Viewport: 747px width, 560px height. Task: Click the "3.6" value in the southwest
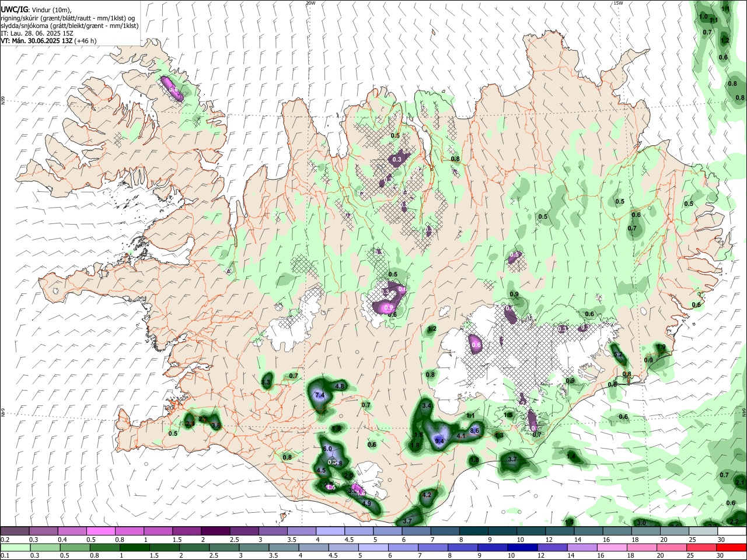click(x=216, y=426)
